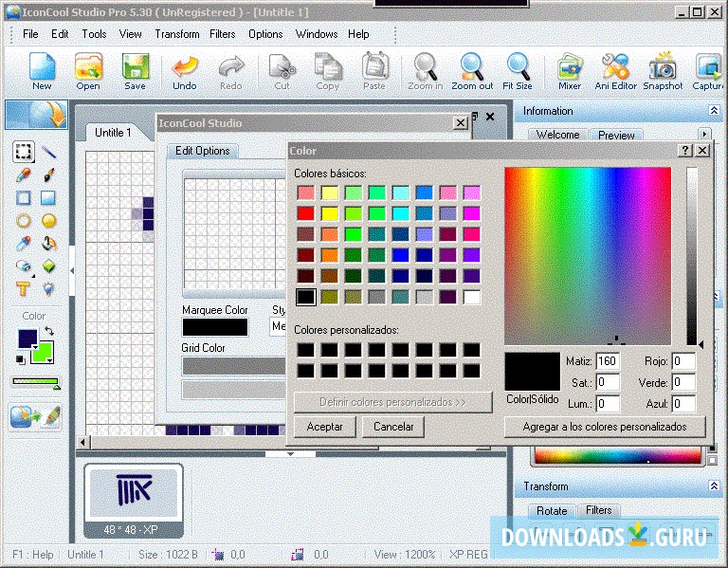
Task: Launch the Ani Editor
Action: tap(615, 70)
